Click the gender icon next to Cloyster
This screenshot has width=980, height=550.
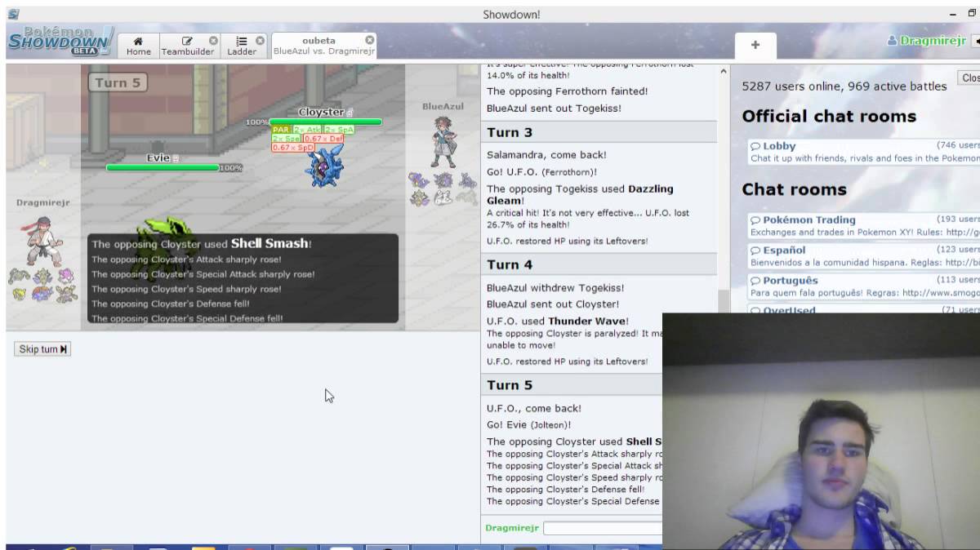pyautogui.click(x=350, y=113)
